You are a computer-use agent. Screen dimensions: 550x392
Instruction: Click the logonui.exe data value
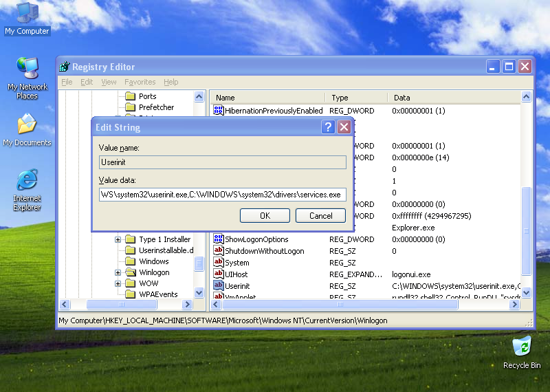click(411, 274)
